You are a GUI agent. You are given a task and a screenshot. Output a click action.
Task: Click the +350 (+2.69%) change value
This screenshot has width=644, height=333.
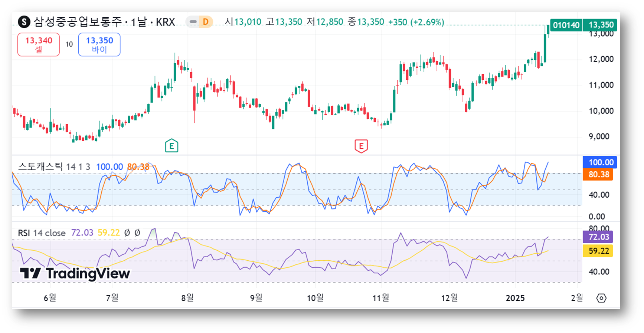pyautogui.click(x=416, y=22)
